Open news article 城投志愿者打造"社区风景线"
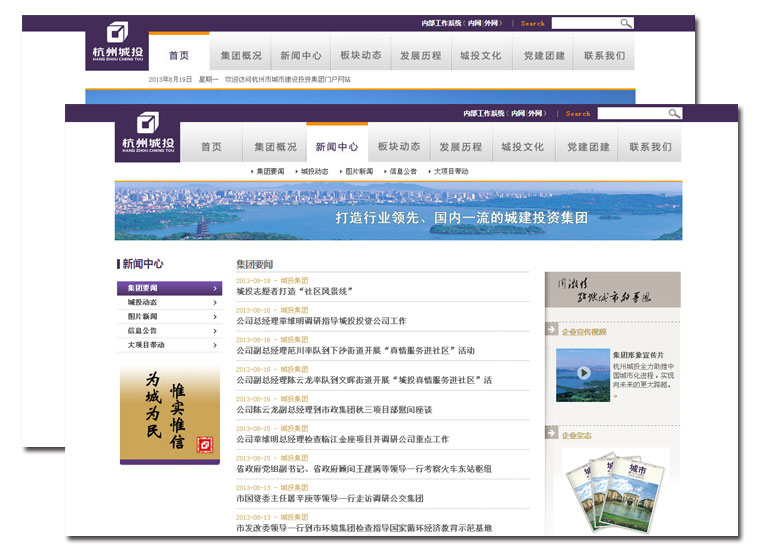This screenshot has width=762, height=555. coord(295,291)
